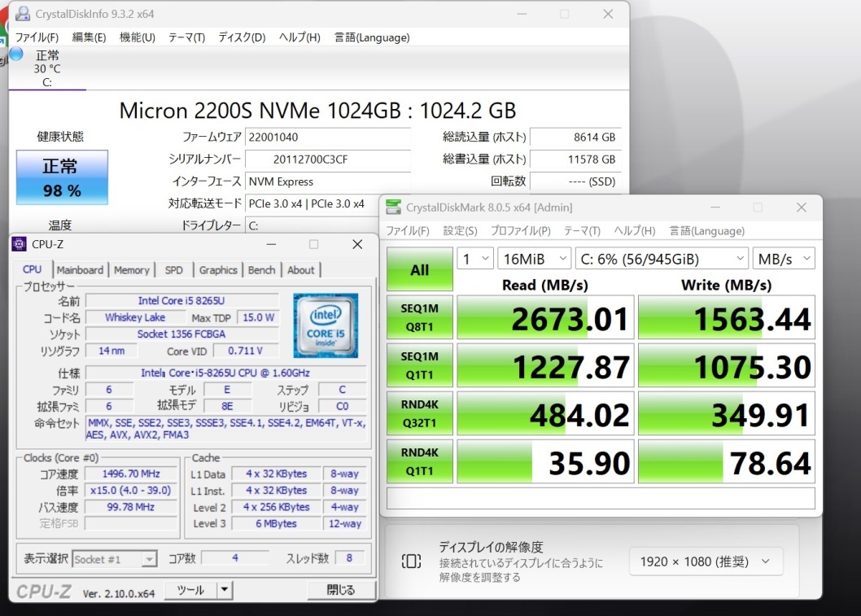
Task: Click the 正常 98 % health status button
Action: pos(62,177)
